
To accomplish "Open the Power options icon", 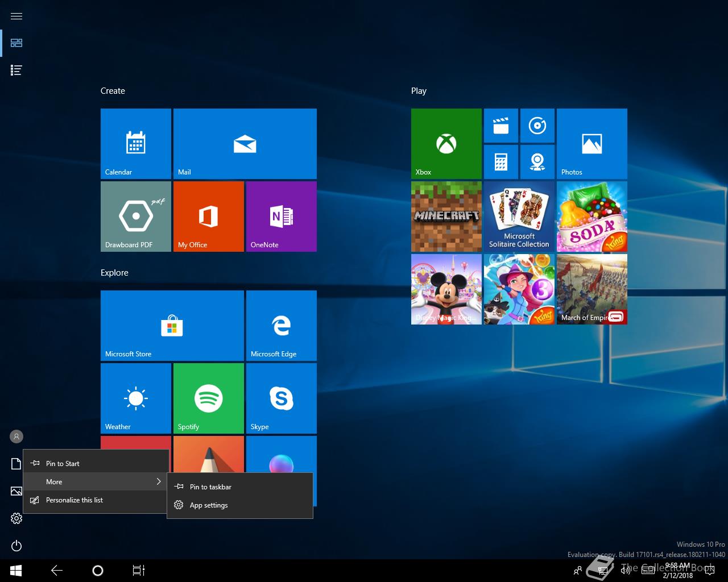I will tap(16, 546).
